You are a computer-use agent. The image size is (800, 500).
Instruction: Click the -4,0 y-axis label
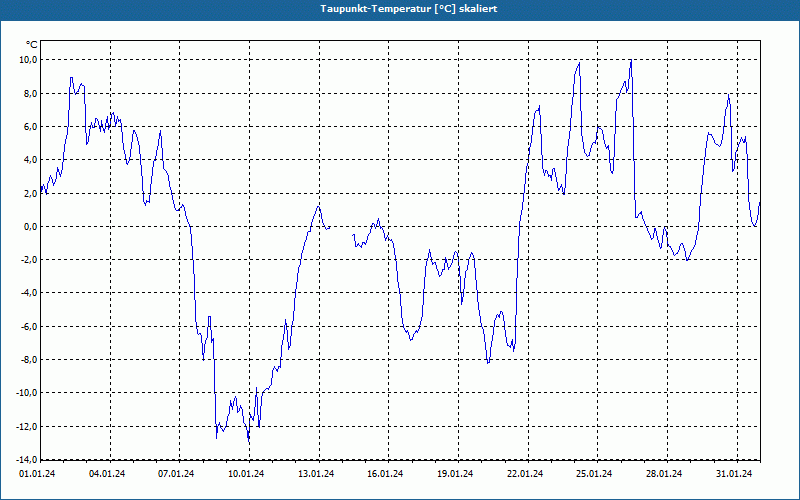click(29, 293)
